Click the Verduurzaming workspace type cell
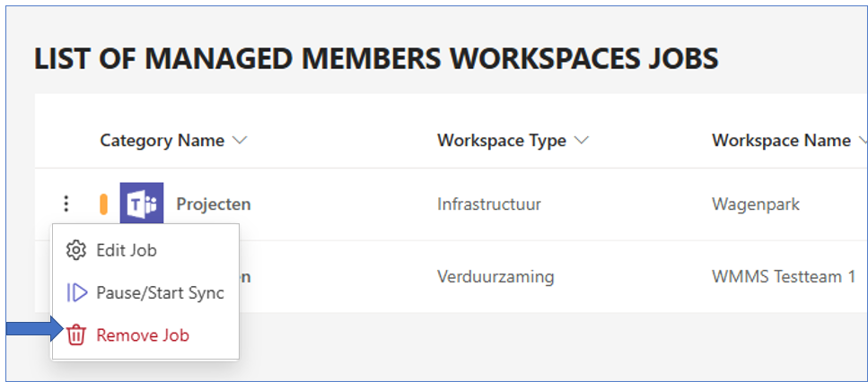868x382 pixels. pos(495,277)
